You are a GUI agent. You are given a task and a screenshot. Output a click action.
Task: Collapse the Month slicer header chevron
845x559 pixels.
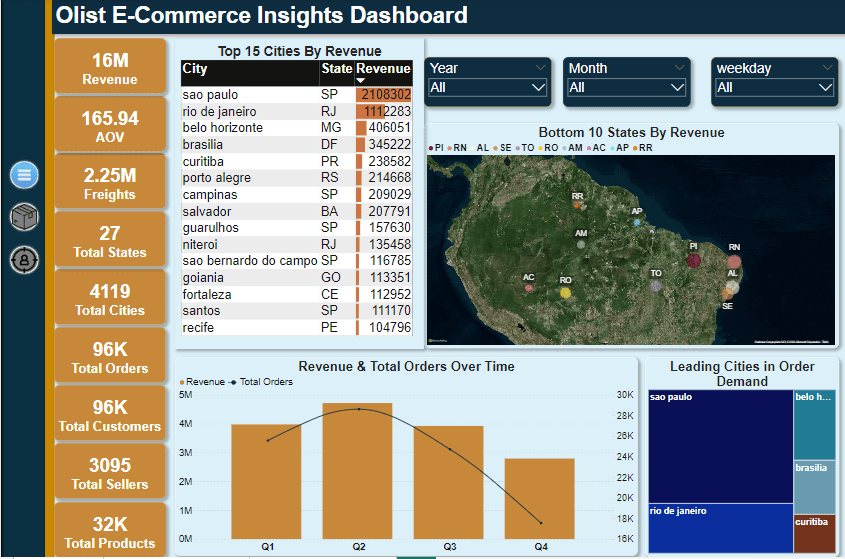coord(680,68)
